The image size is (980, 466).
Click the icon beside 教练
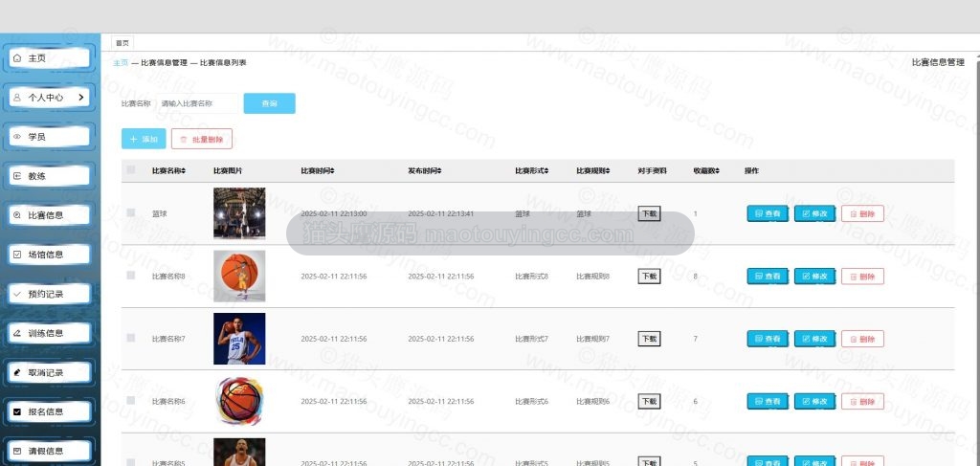pos(17,176)
